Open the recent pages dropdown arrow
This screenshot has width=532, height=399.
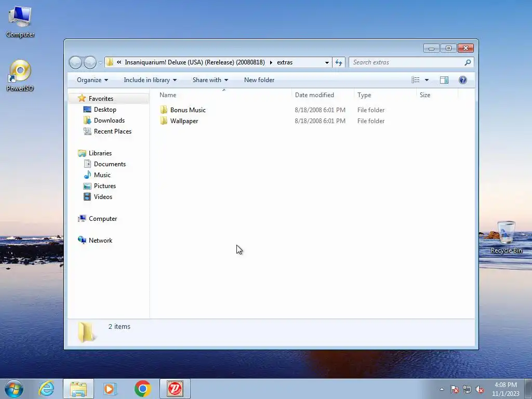point(100,62)
